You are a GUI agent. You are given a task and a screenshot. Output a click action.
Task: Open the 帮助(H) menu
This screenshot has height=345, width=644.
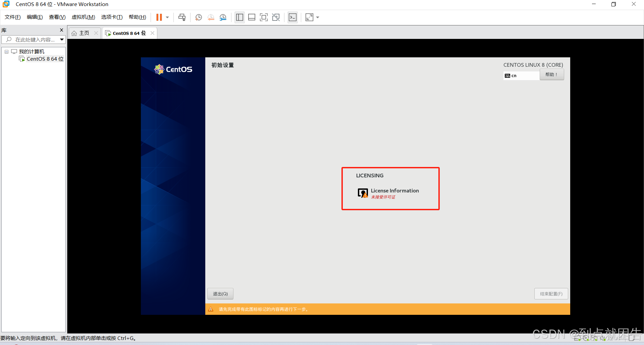point(137,17)
